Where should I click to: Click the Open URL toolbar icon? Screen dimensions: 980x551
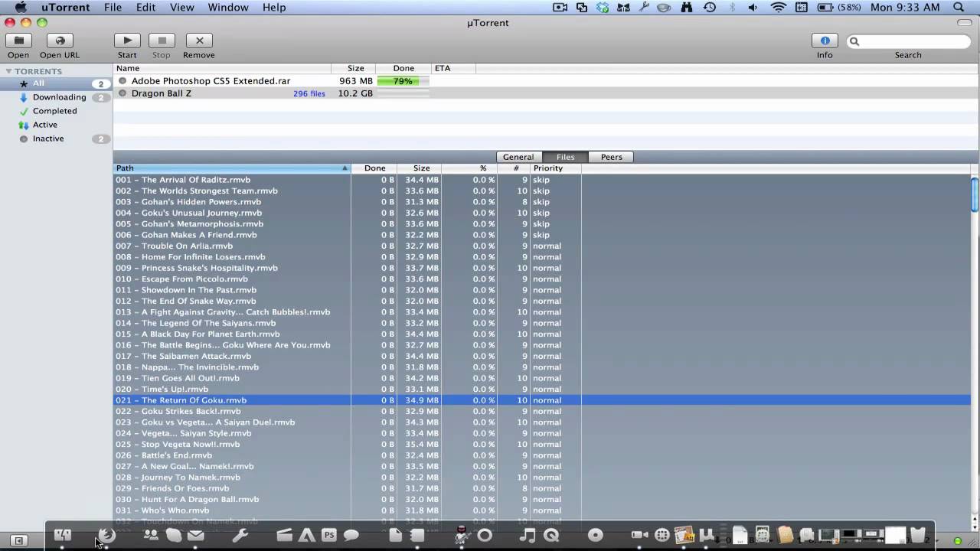point(60,41)
